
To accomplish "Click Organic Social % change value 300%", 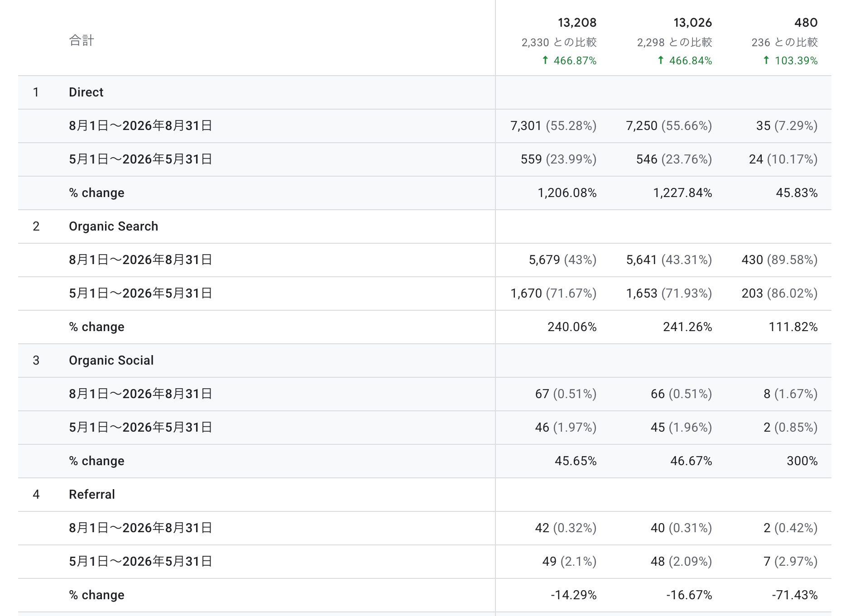I will click(x=802, y=461).
